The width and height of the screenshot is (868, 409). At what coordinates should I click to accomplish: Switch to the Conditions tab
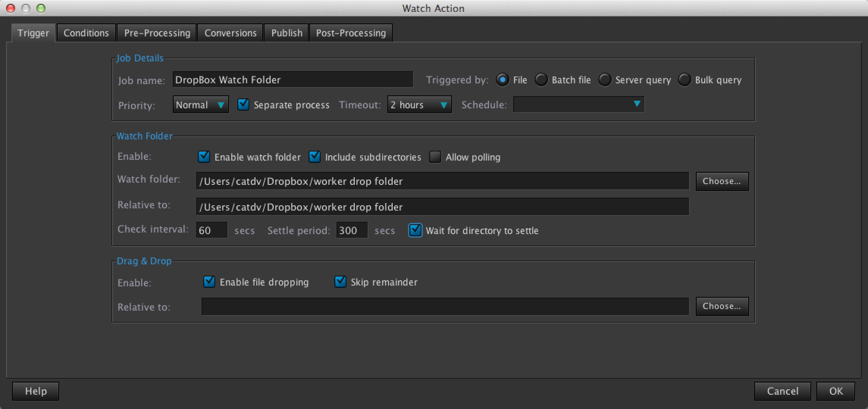click(x=86, y=33)
